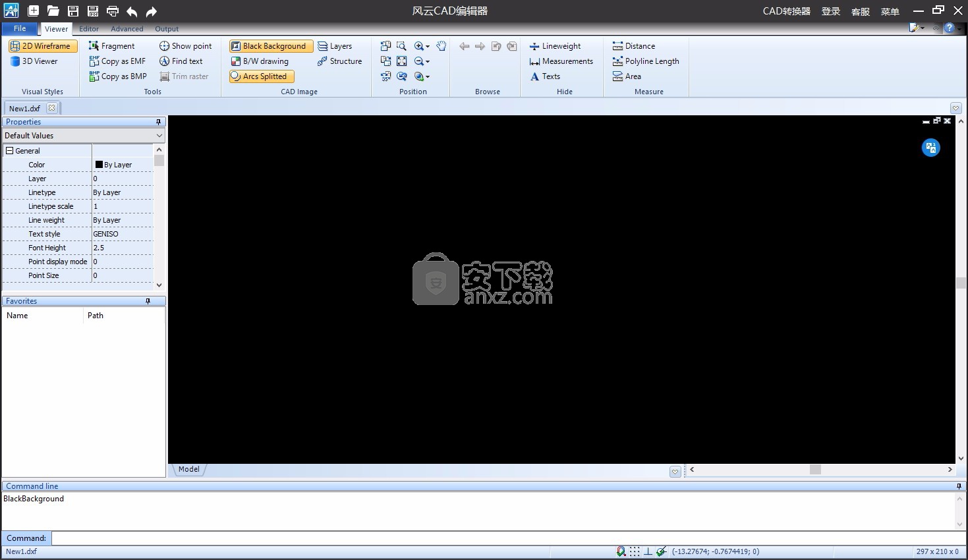Redo the last action
Viewport: 968px width, 560px height.
(152, 11)
